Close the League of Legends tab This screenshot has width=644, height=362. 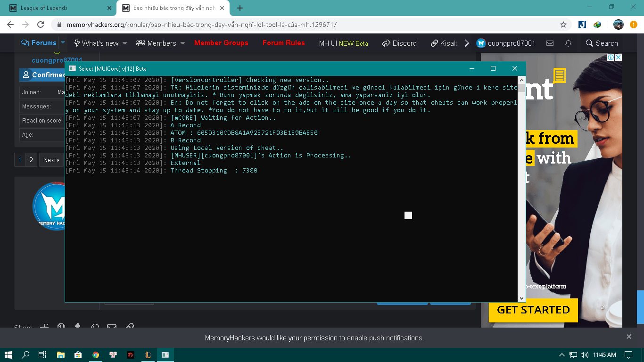(x=109, y=8)
